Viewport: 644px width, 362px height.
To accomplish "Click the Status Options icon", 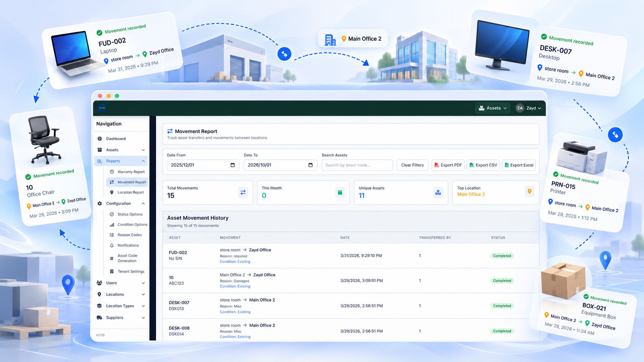I will coord(112,214).
